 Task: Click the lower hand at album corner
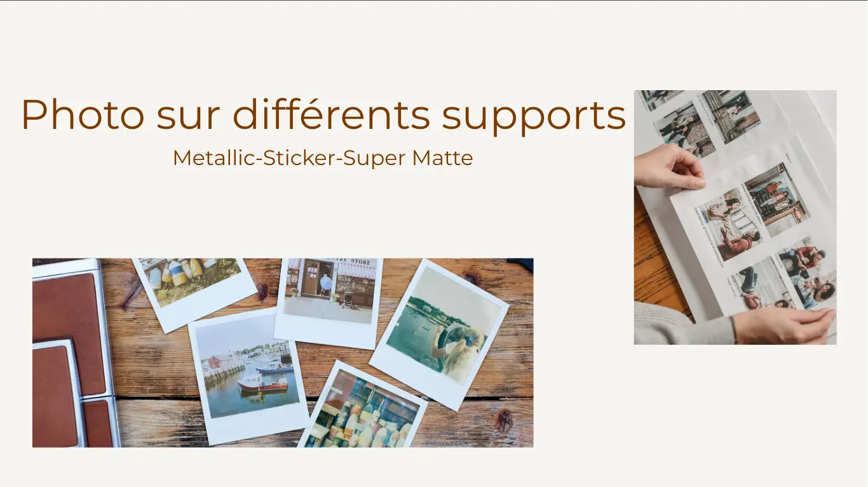(784, 324)
